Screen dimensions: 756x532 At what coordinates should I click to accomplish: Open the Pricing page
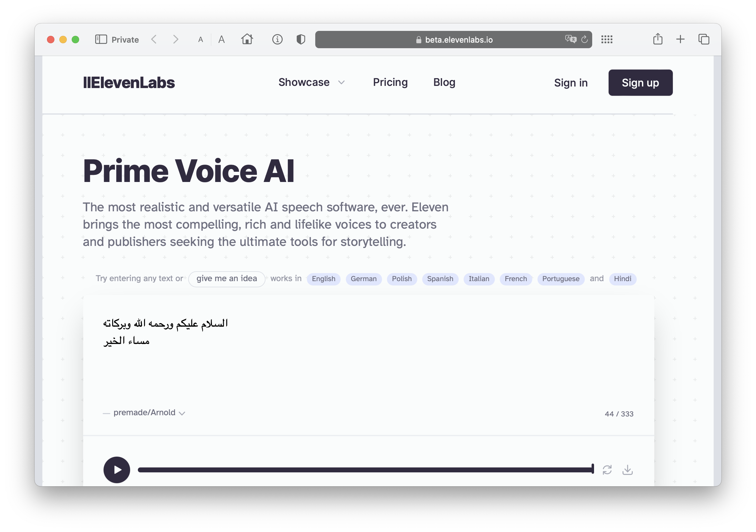[x=390, y=82]
